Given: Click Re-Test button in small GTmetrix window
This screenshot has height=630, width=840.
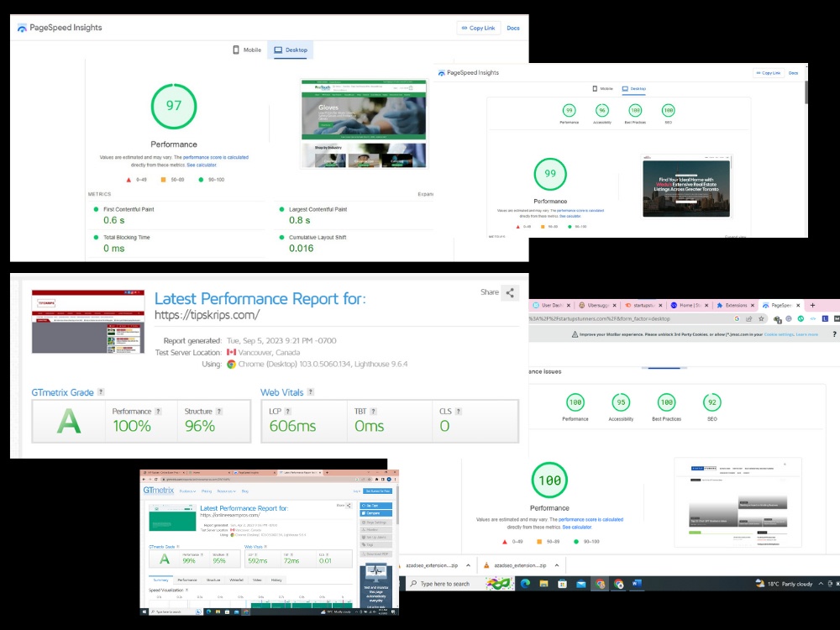Looking at the screenshot, I should click(x=376, y=506).
